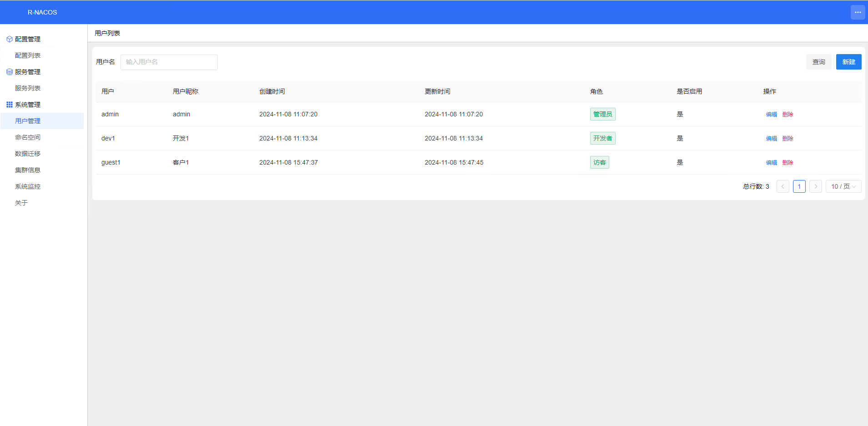
Task: Go to previous page arrow in pagination
Action: [783, 186]
